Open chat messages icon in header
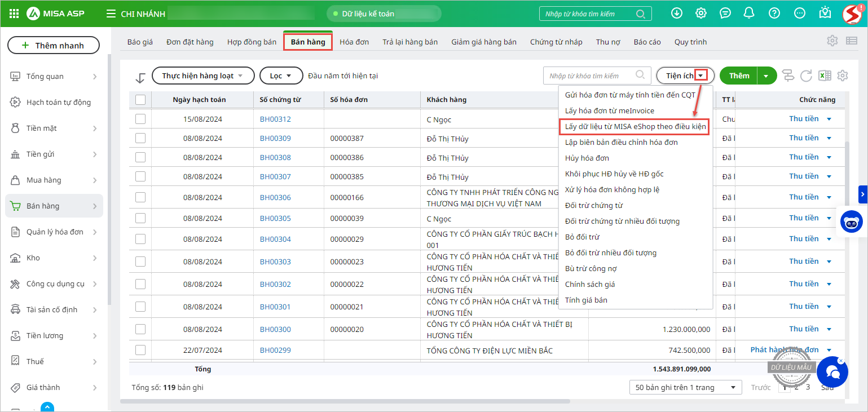 click(725, 14)
